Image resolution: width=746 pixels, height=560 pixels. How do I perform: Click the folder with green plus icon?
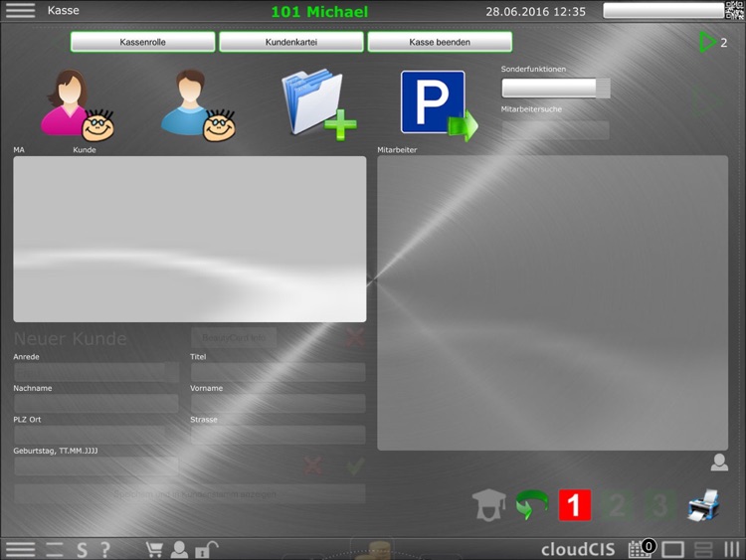318,104
